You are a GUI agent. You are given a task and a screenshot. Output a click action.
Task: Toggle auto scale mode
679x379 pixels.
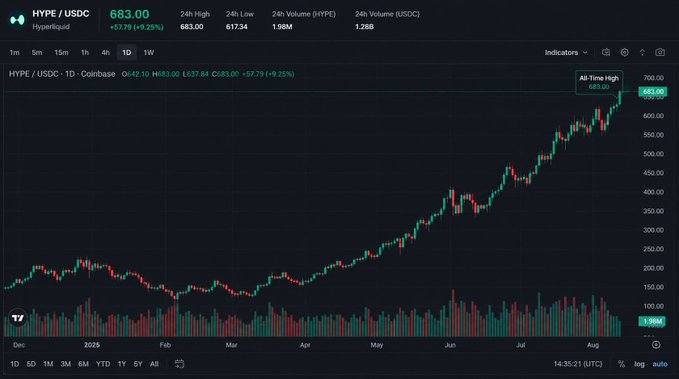(x=660, y=364)
